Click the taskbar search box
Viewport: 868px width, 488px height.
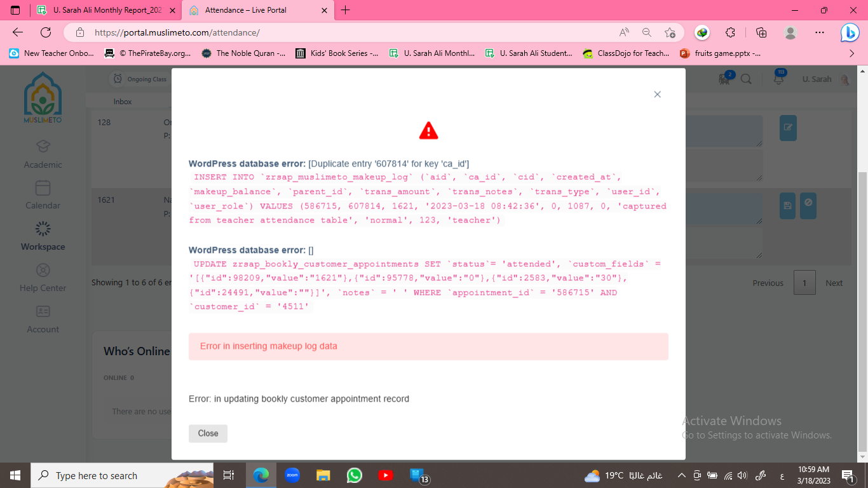(123, 475)
